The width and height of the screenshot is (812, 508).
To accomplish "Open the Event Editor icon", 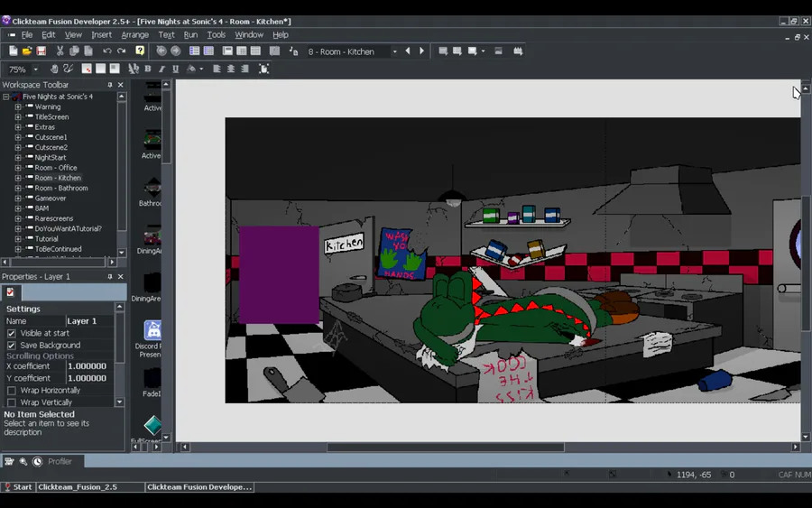I will tap(241, 51).
